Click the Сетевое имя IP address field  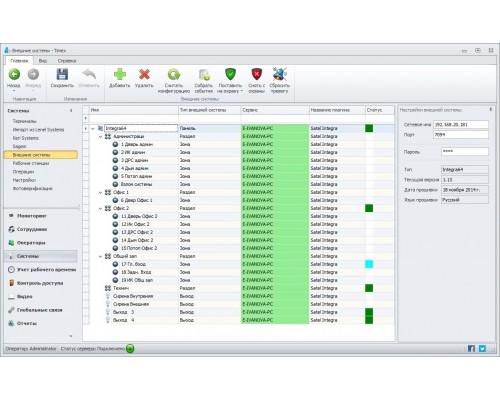[461, 125]
